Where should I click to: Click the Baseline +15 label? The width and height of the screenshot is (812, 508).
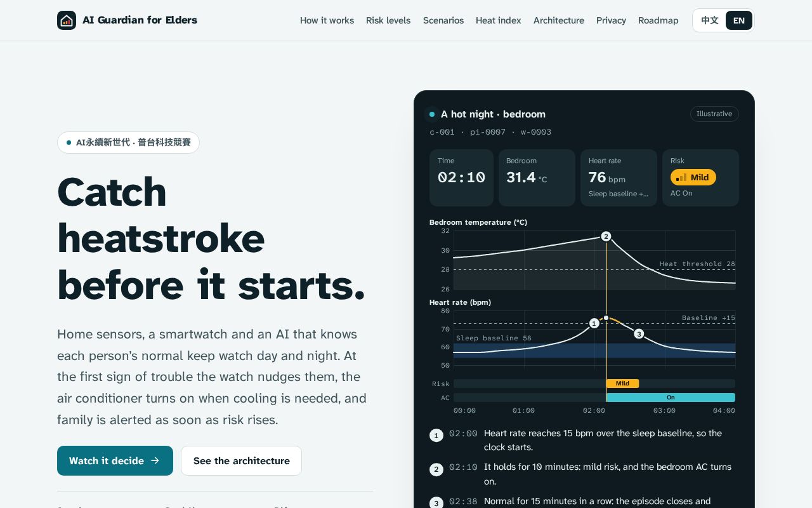tap(709, 317)
